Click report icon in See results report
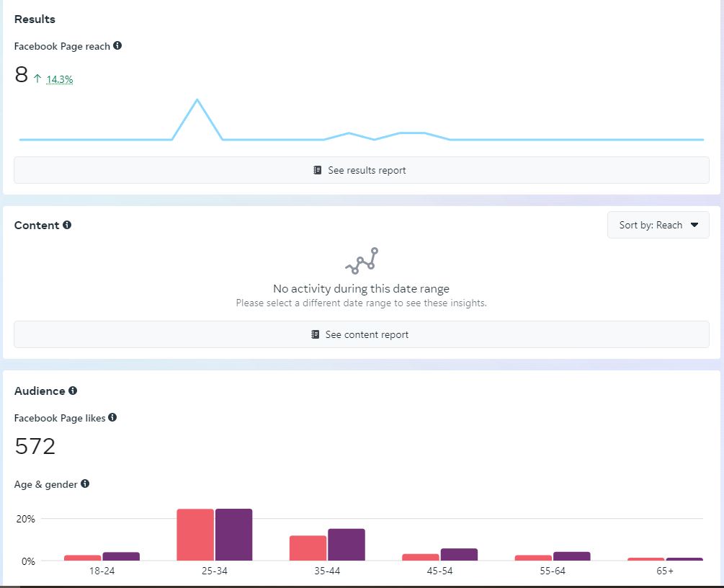Screen dimensions: 724x588 point(318,171)
